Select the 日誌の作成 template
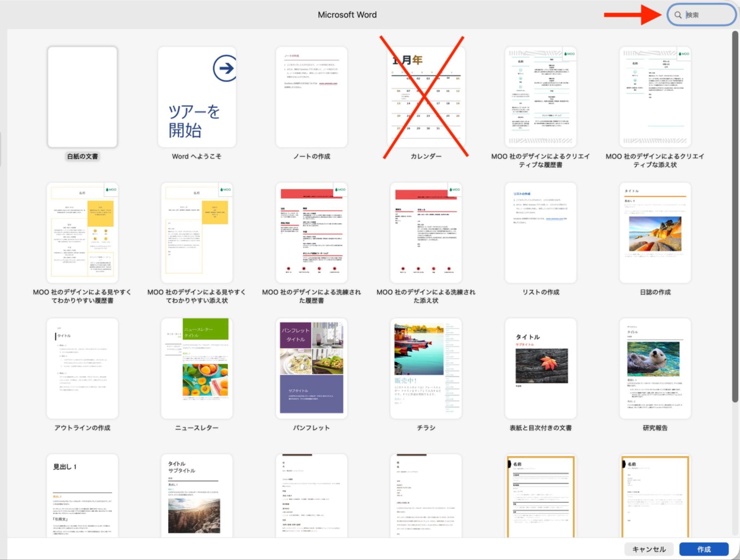This screenshot has height=560, width=740. point(655,233)
